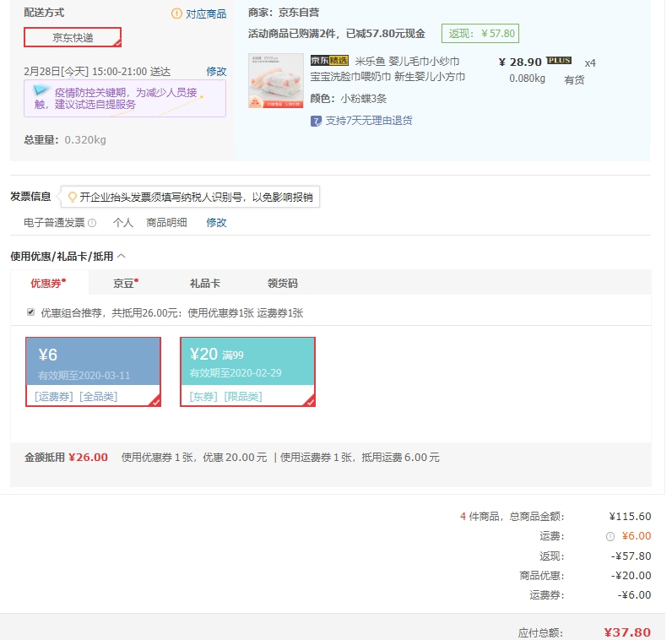
Task: Click info icon next to 运费 ¥6.00
Action: pyautogui.click(x=610, y=537)
